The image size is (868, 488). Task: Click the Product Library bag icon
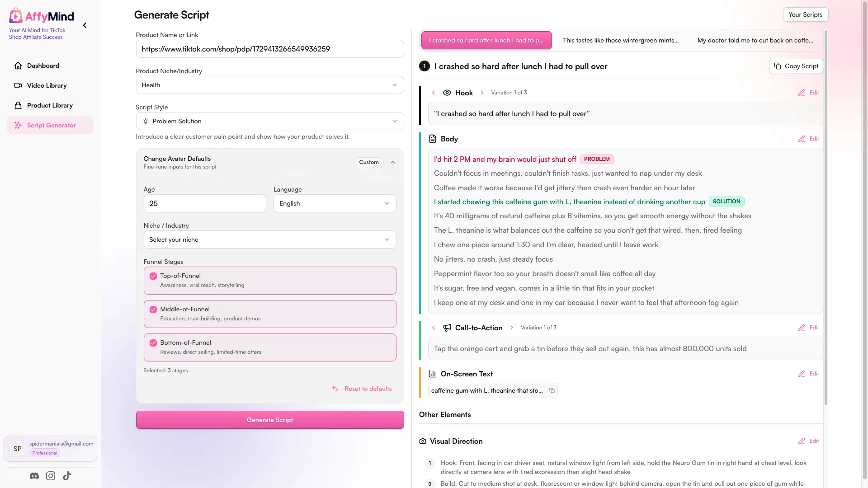tap(18, 105)
